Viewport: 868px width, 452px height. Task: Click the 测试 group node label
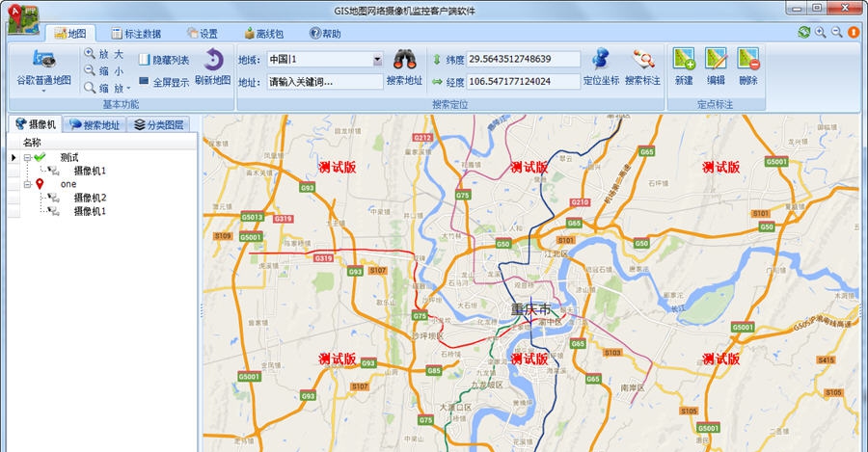(69, 158)
